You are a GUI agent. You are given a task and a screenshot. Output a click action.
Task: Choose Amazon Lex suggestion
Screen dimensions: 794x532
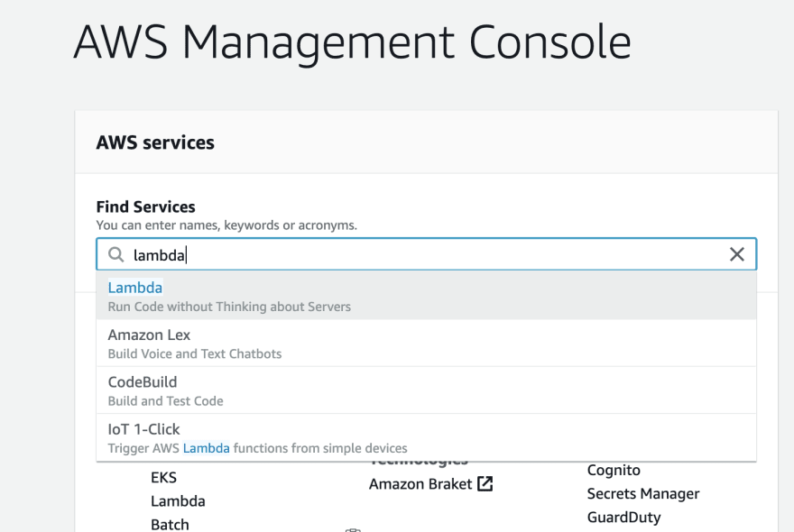427,344
